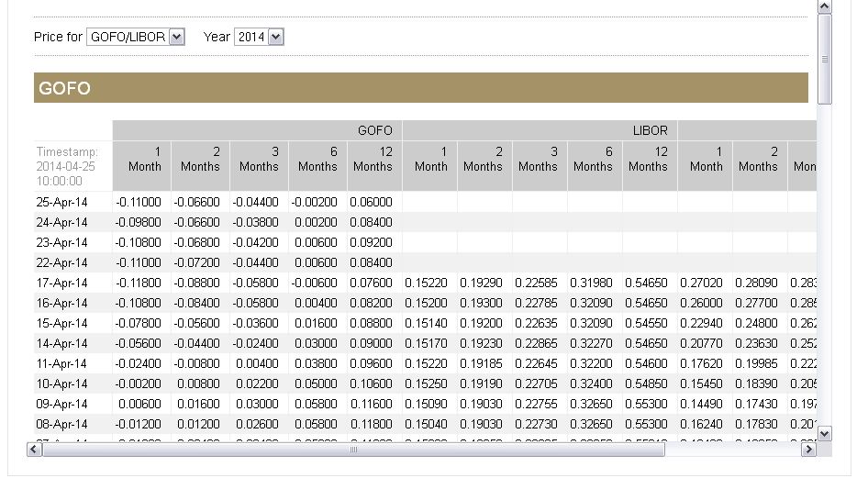Screen dimensions: 868x478
Task: Click the -0.11800 GOFO value for 17-Apr-14
Action: (x=139, y=283)
